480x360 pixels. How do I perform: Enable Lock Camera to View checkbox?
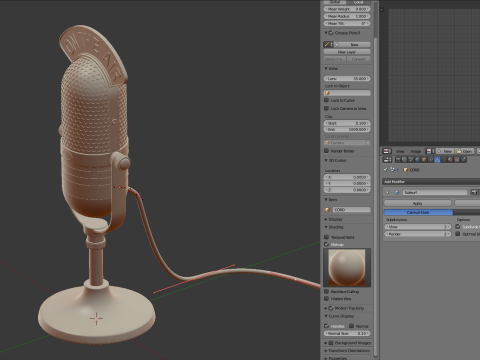pos(327,108)
